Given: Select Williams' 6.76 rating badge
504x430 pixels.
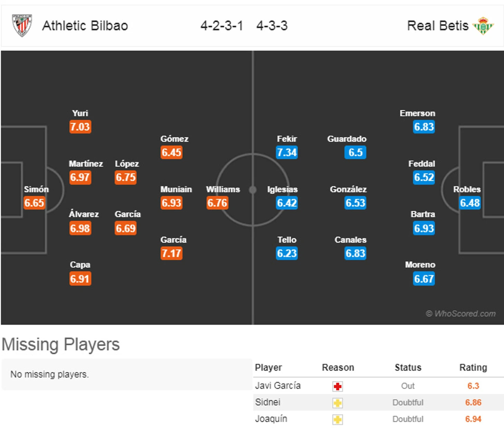Looking at the screenshot, I should point(217,203).
